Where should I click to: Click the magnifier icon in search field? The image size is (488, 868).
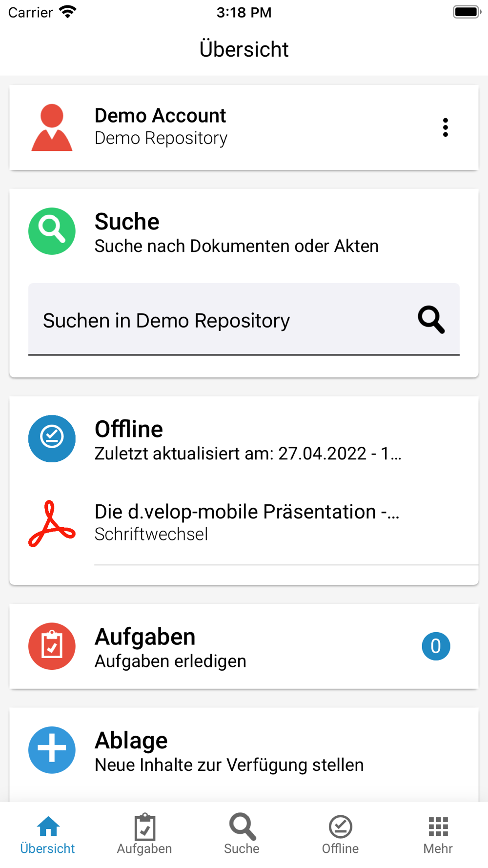431,320
